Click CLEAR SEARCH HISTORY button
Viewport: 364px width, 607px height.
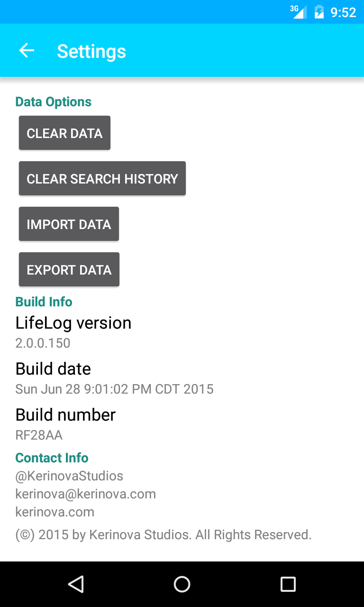click(102, 178)
